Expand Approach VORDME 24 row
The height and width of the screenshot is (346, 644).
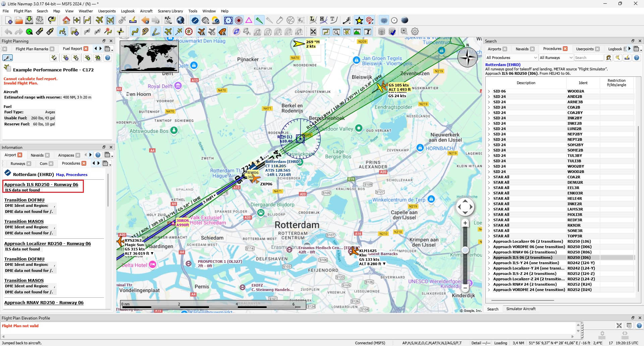tap(489, 290)
